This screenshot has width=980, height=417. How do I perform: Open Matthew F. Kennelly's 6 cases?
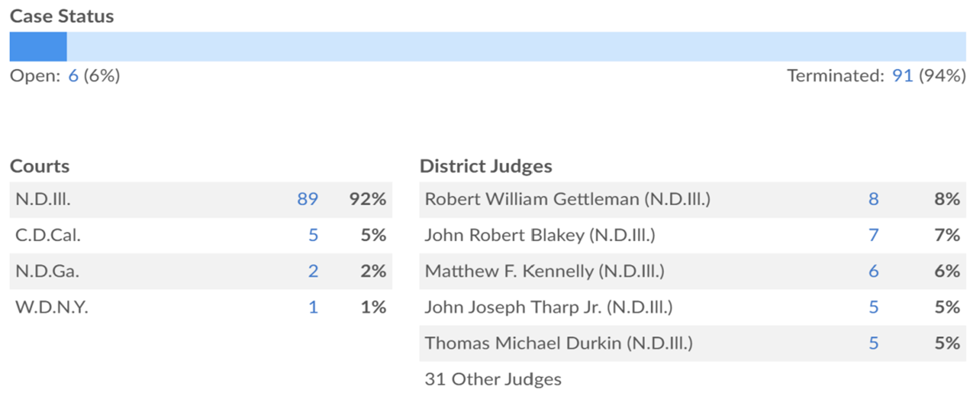coord(873,271)
